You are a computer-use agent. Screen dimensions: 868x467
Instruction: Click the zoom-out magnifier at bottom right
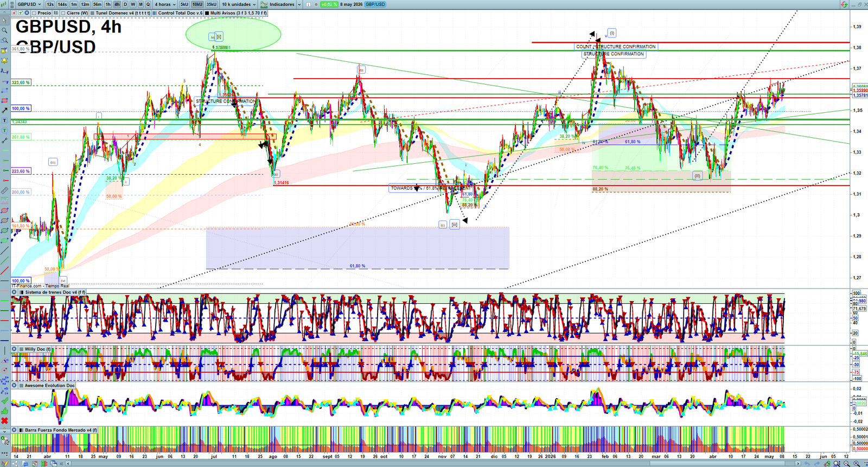click(846, 463)
